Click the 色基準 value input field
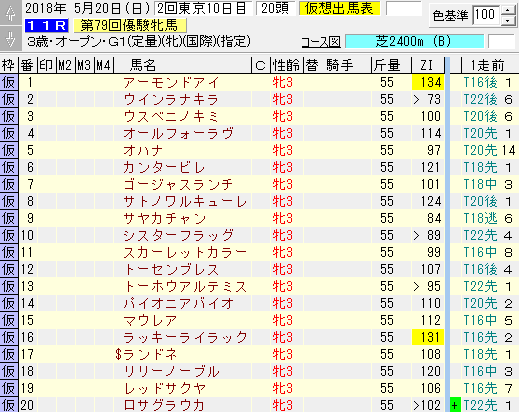519x412 pixels. pos(486,15)
